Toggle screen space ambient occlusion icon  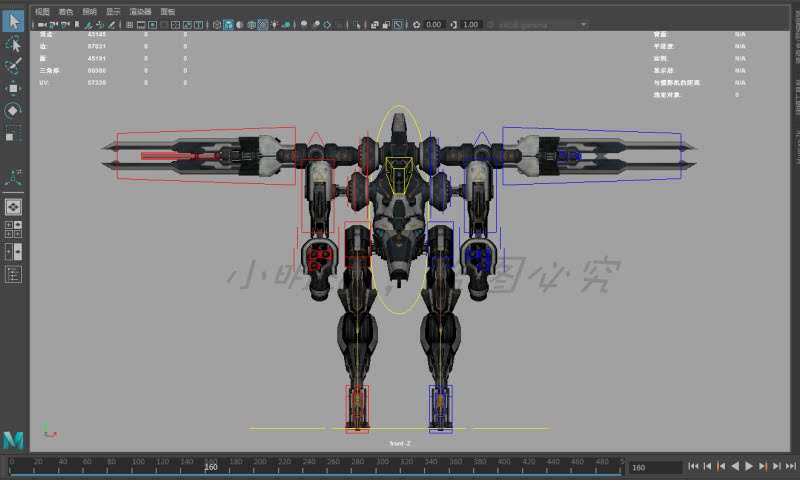pos(304,24)
